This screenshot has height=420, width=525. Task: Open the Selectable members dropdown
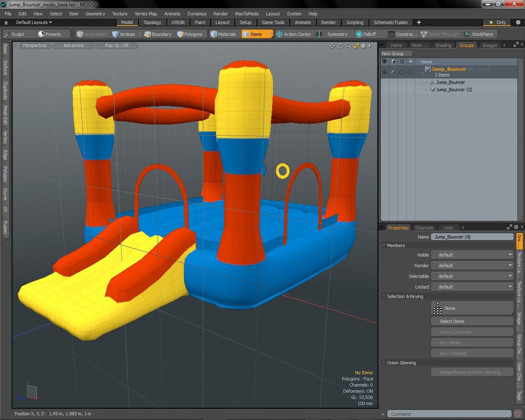(472, 276)
